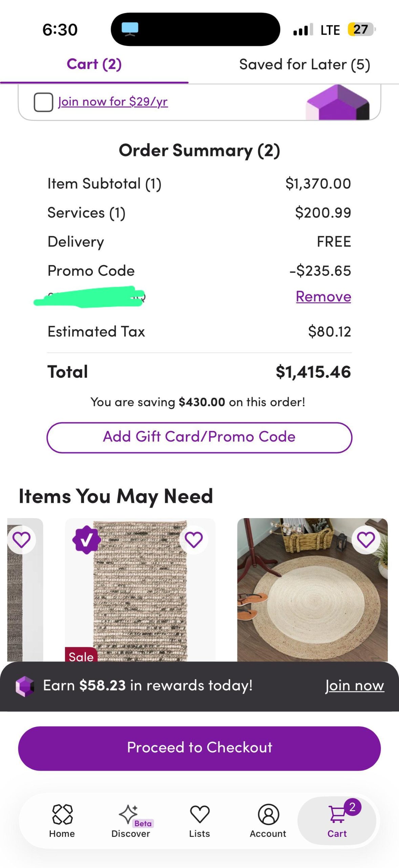Favorite the round jute rug
The width and height of the screenshot is (399, 868).
click(366, 540)
